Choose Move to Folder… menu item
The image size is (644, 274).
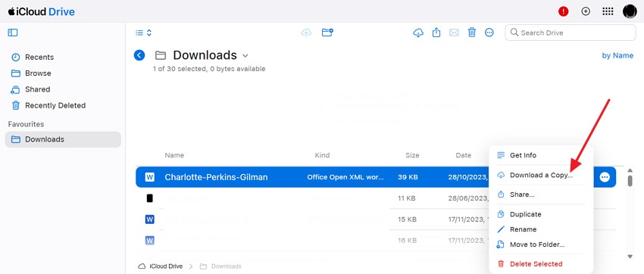click(541, 244)
